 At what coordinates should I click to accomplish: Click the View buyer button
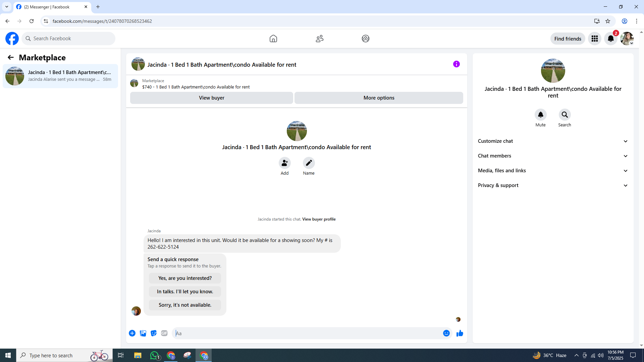click(211, 98)
